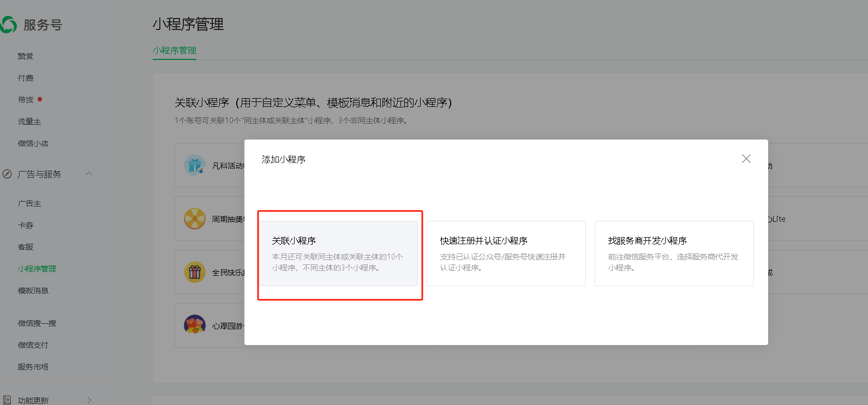Select the 快速注册并认证小程序 option card
Viewport: 868px width, 405px height.
point(506,253)
